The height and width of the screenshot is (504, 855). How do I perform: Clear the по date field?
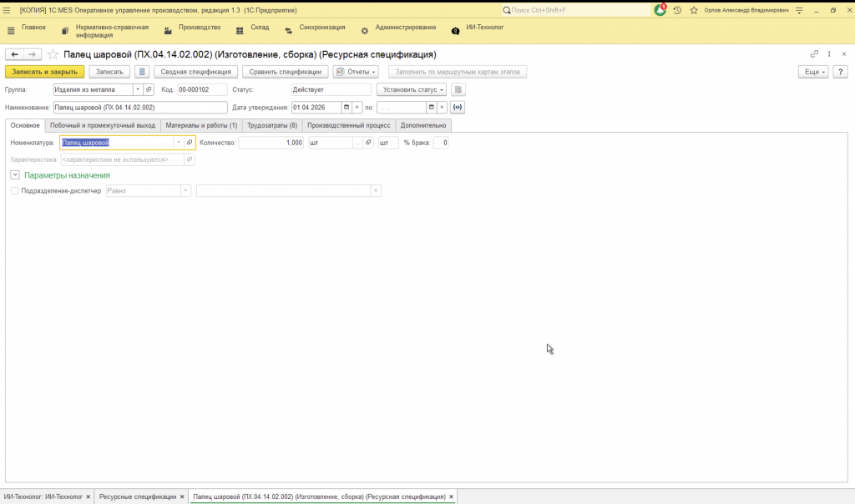443,108
